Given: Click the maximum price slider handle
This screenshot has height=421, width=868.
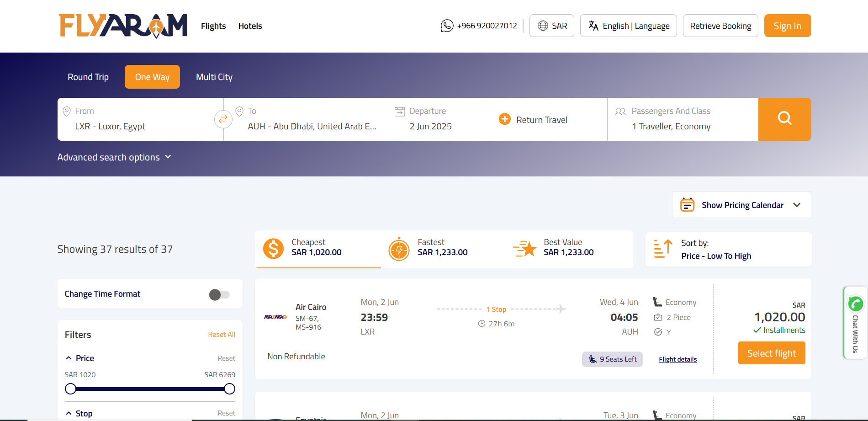Looking at the screenshot, I should [x=230, y=389].
